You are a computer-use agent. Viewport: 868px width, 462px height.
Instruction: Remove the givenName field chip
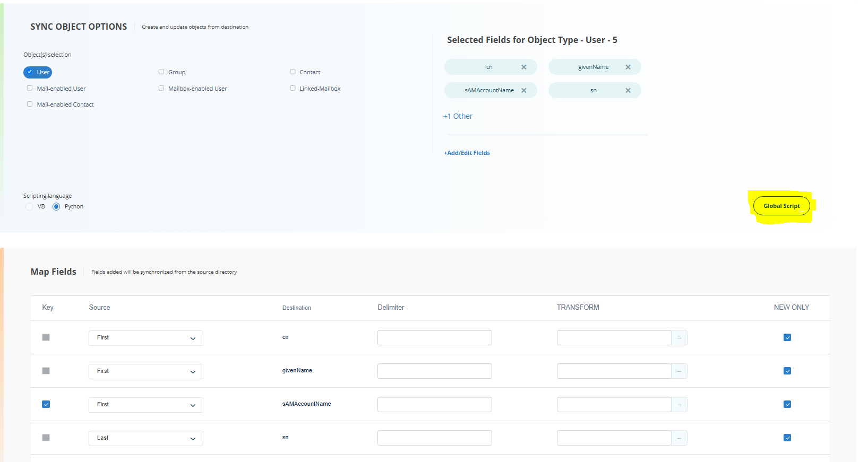(x=628, y=67)
